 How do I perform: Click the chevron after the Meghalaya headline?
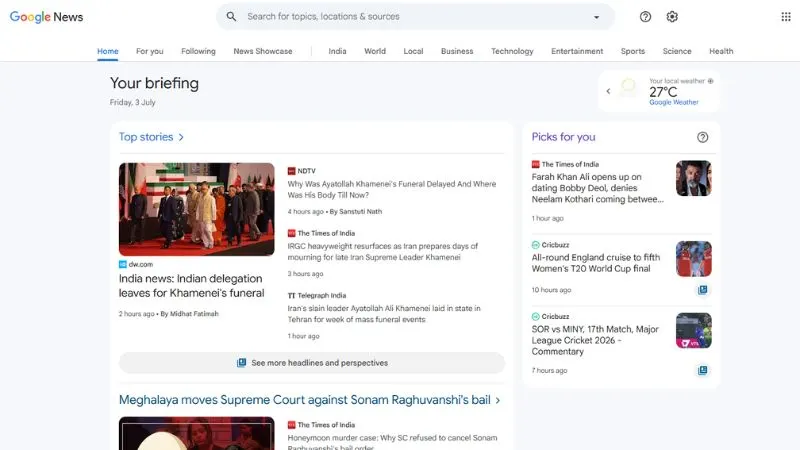498,401
